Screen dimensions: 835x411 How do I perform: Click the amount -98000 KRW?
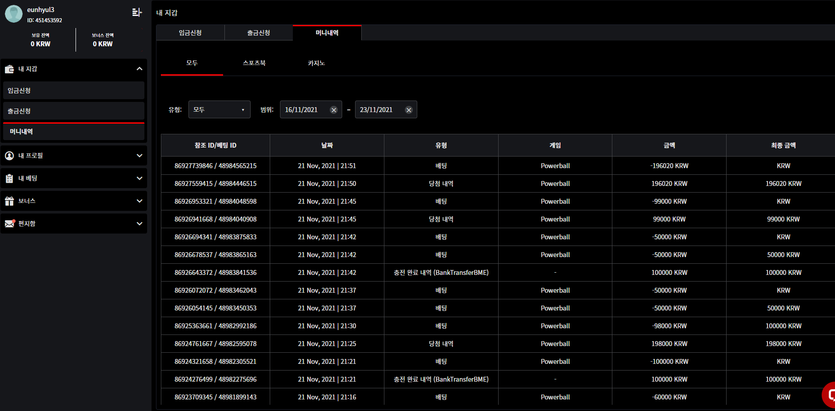[669, 326]
